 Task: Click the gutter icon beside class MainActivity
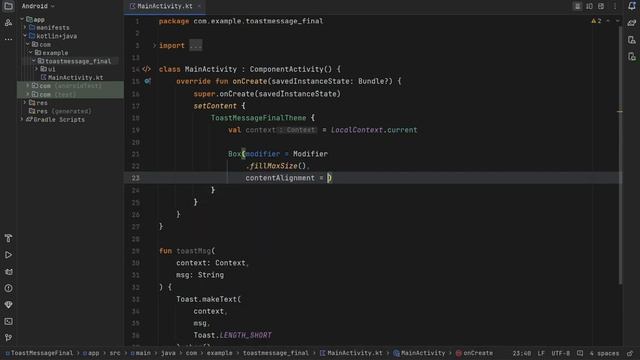147,69
